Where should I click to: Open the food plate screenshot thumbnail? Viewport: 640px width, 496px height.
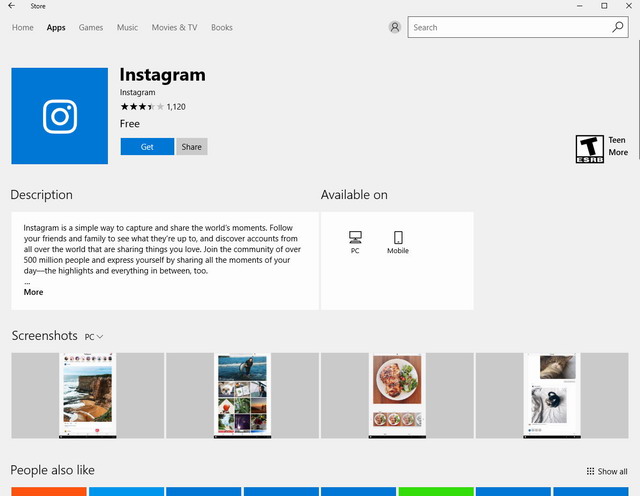397,395
